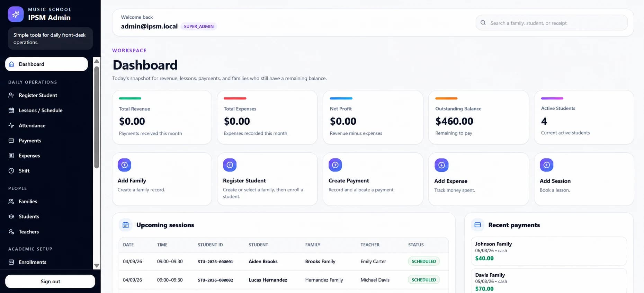
Task: Click the SUPER_ADMIN role badge
Action: point(199,26)
